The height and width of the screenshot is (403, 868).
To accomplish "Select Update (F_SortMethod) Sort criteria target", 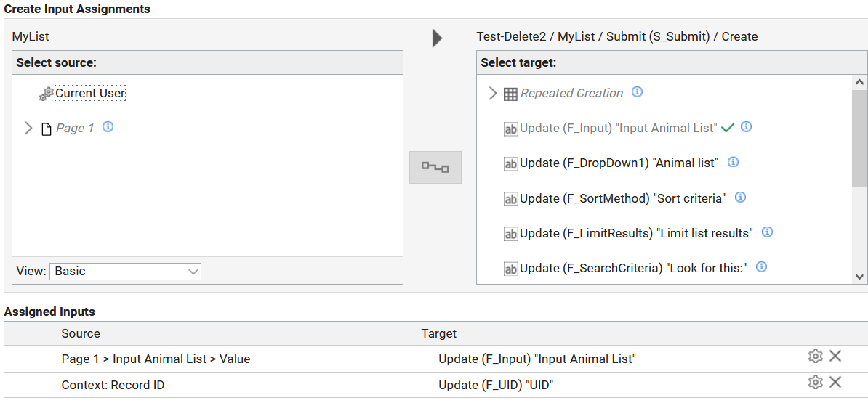I will click(x=622, y=198).
